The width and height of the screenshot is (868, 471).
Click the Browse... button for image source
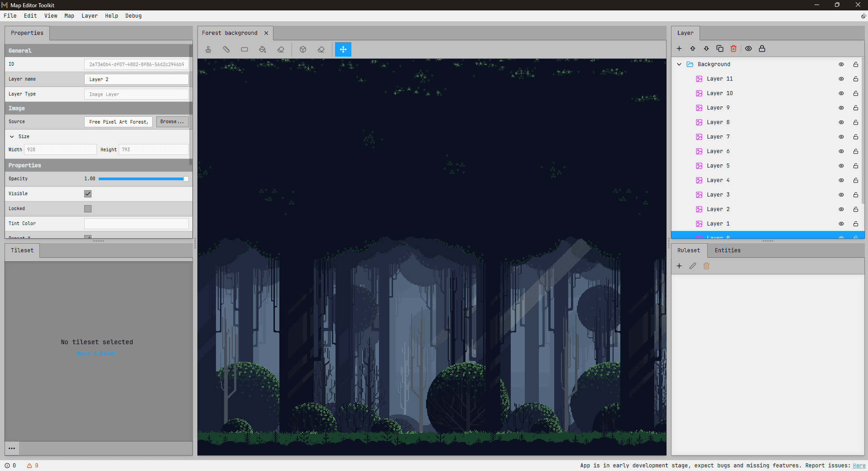pos(172,122)
